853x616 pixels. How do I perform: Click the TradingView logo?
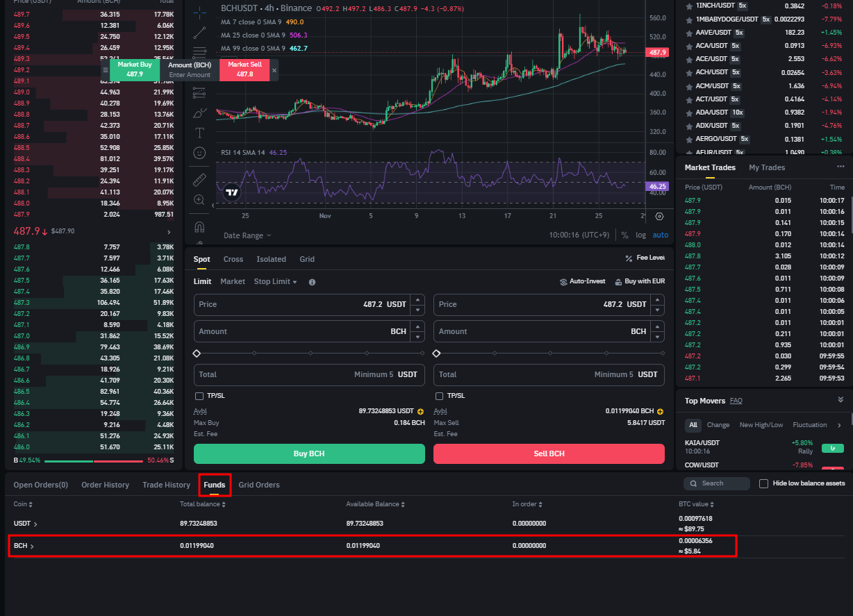233,192
